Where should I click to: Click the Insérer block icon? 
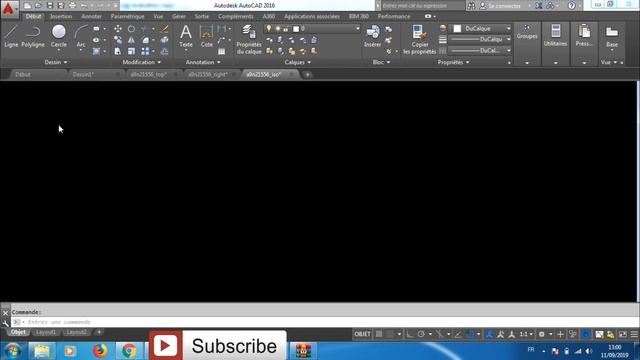click(x=372, y=36)
